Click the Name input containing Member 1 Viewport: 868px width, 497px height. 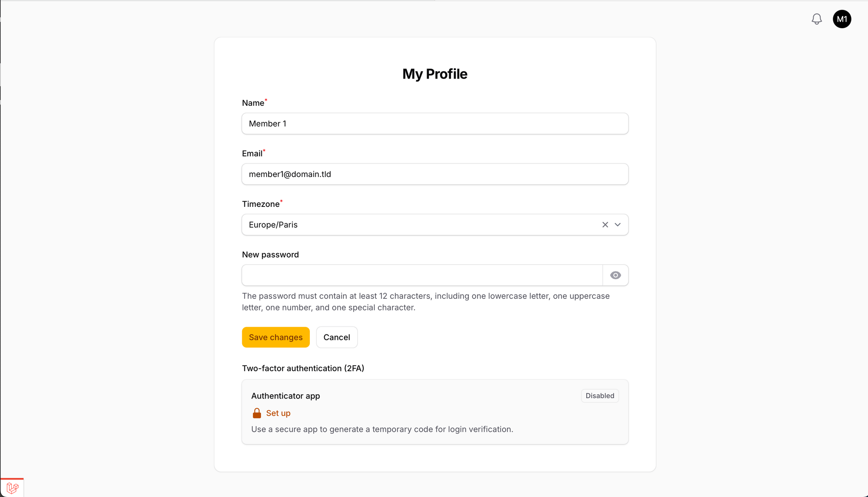(x=434, y=124)
